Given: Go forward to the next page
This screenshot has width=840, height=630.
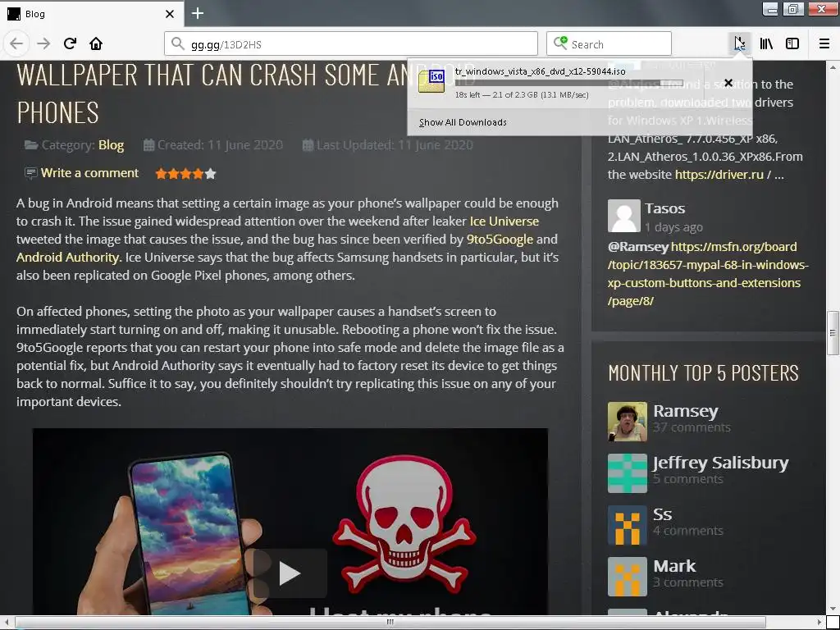Looking at the screenshot, I should 43,43.
